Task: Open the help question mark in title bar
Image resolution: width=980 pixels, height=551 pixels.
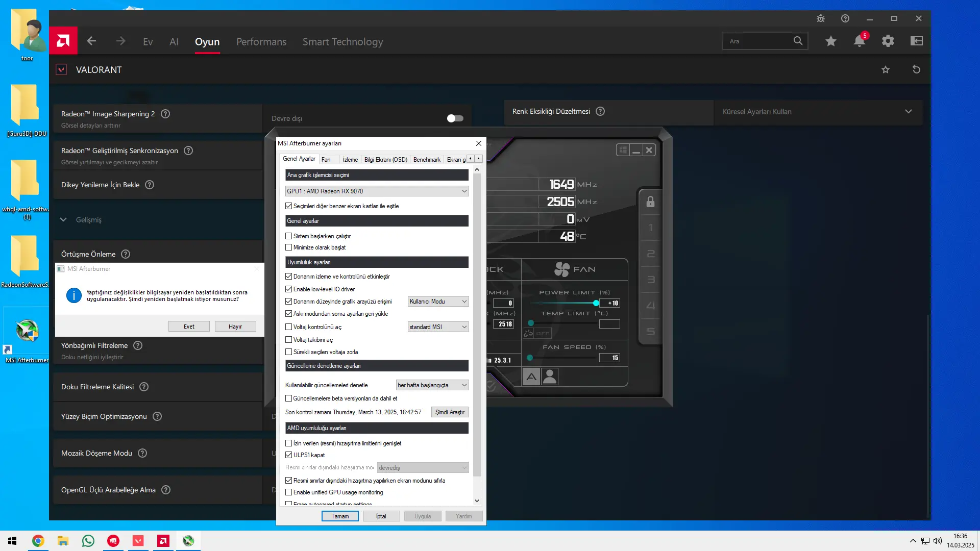Action: coord(845,18)
